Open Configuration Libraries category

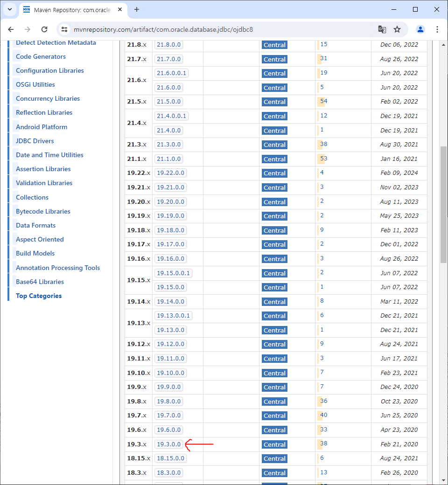50,70
